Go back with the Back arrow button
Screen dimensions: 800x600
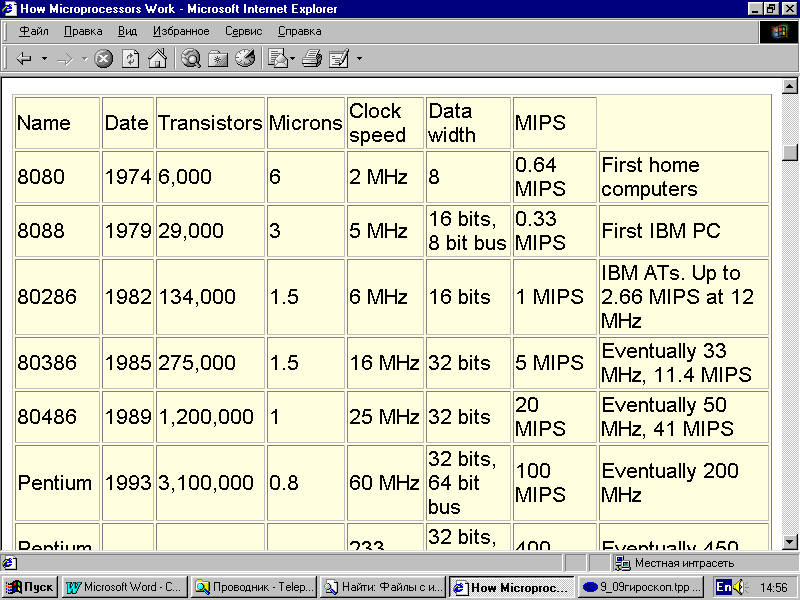click(24, 59)
